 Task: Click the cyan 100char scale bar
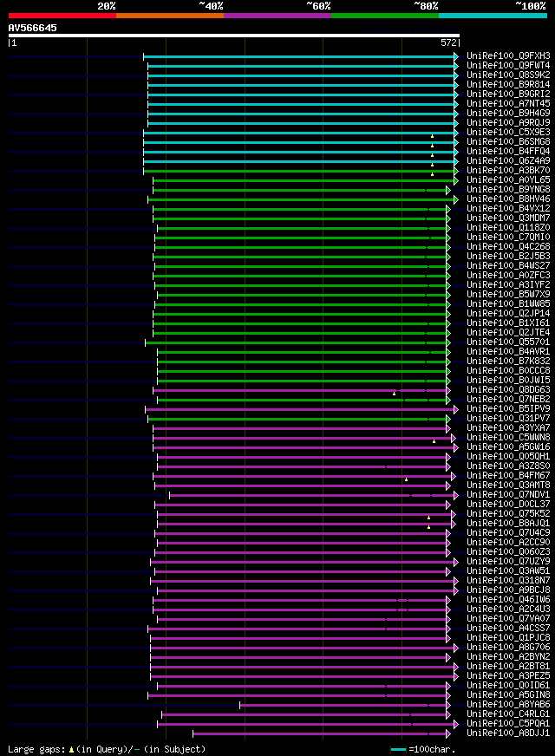398,750
